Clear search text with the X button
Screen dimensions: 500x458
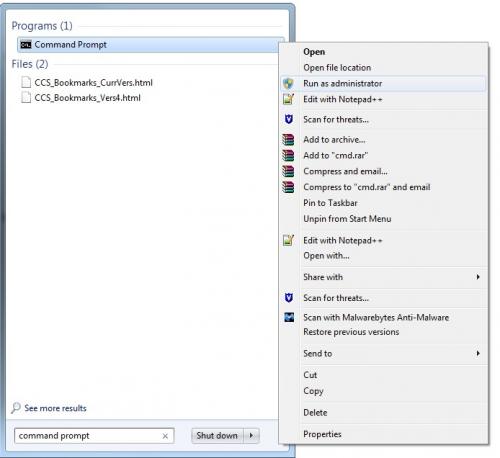[165, 436]
